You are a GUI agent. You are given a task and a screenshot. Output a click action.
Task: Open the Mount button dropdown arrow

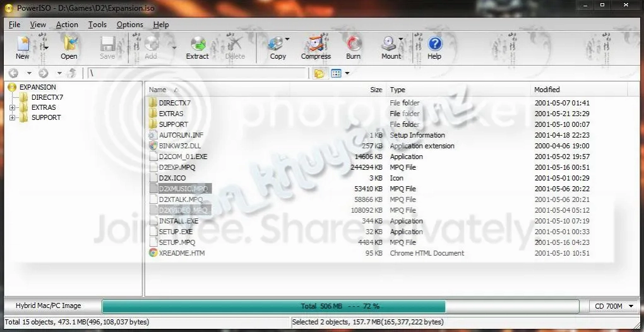pyautogui.click(x=401, y=39)
